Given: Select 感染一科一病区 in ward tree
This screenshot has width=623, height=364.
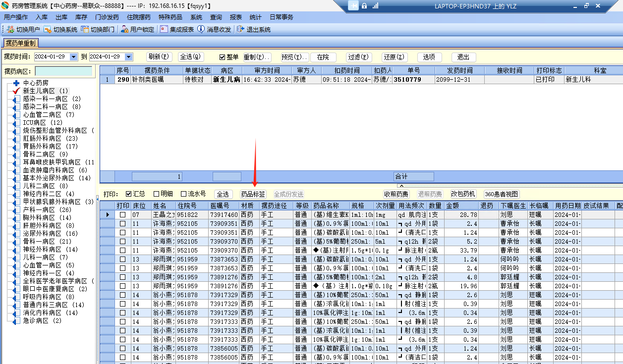Looking at the screenshot, I should pos(52,99).
